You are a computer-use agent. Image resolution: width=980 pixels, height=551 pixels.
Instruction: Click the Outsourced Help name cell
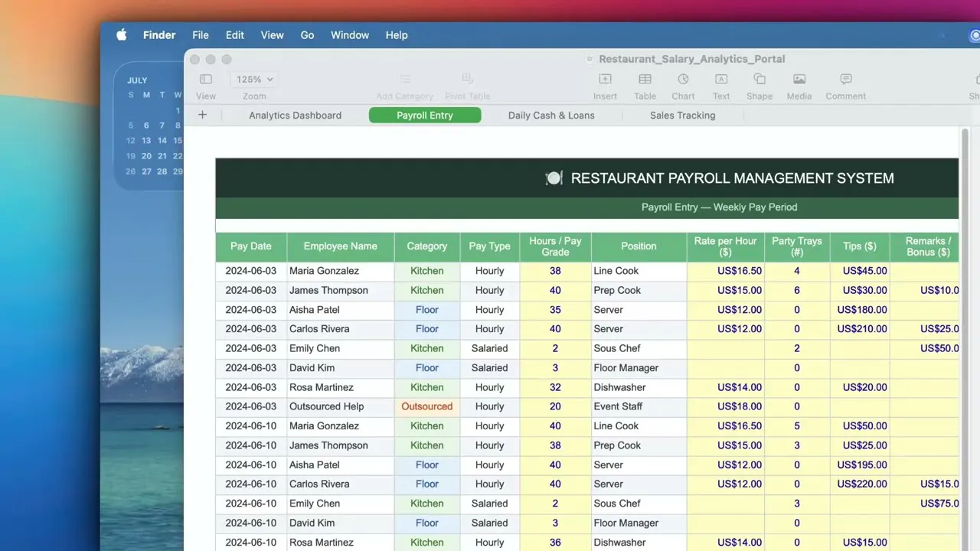pyautogui.click(x=341, y=406)
